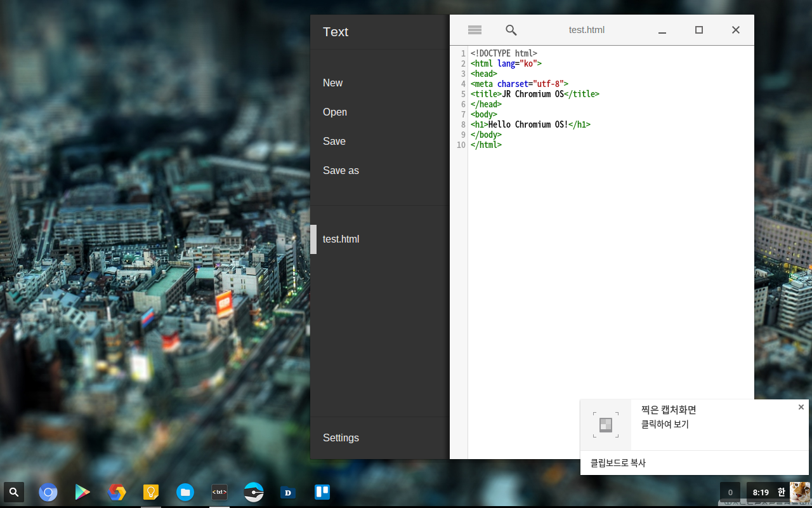
Task: Select test.html in the open files list
Action: [341, 239]
